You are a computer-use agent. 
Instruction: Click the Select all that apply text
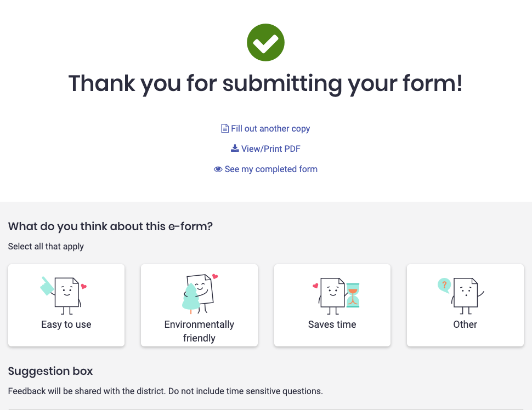[x=46, y=247]
